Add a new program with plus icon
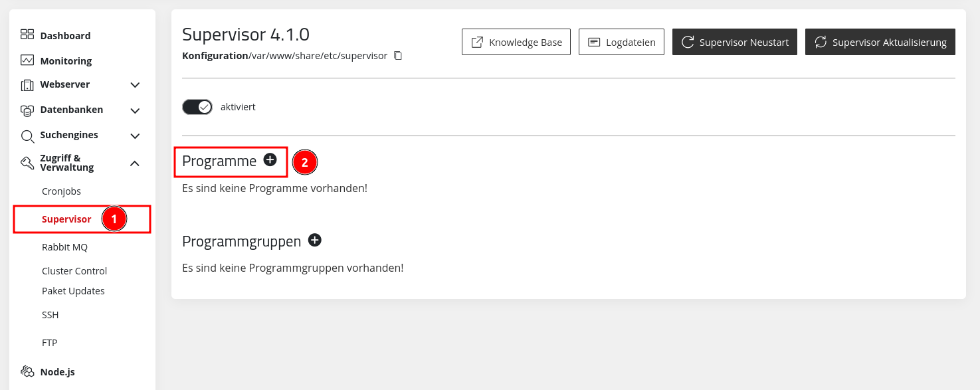Image resolution: width=980 pixels, height=390 pixels. (270, 160)
